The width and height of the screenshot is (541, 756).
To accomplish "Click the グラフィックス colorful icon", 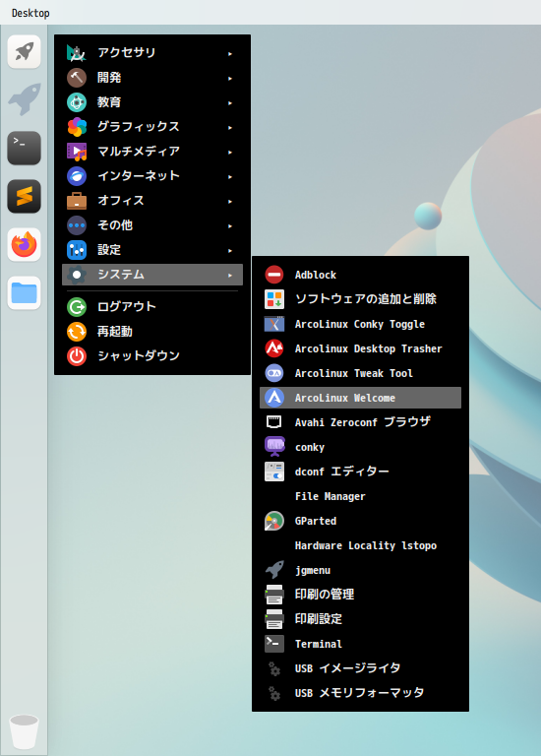I will tap(77, 127).
